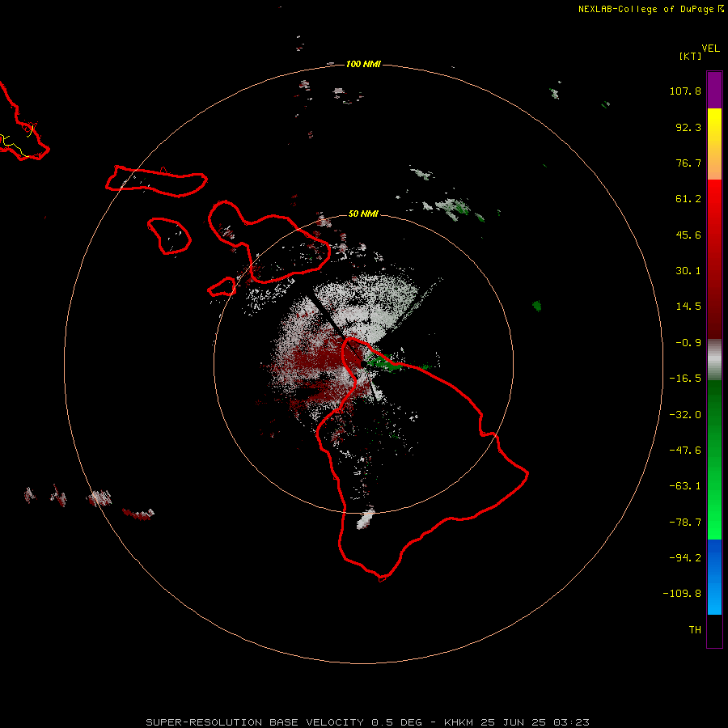Click the 100 NMI range ring label

tap(363, 64)
